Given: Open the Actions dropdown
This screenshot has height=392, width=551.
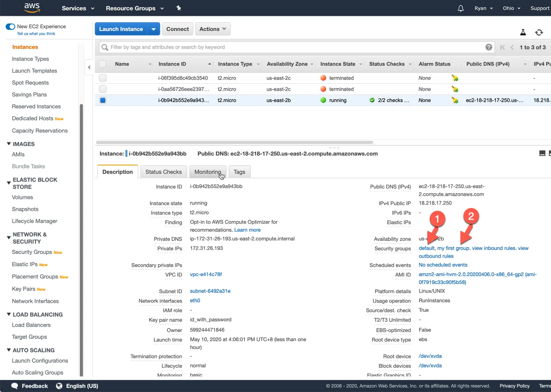Looking at the screenshot, I should click(213, 29).
